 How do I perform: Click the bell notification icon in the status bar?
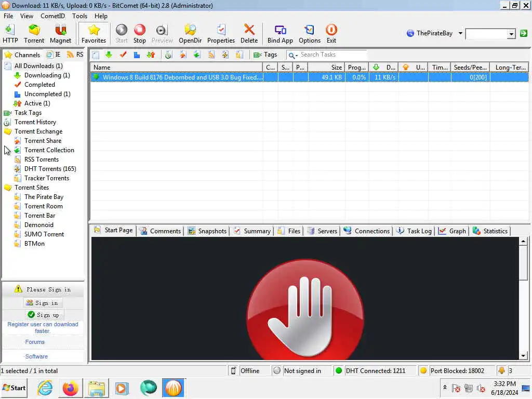(x=501, y=370)
